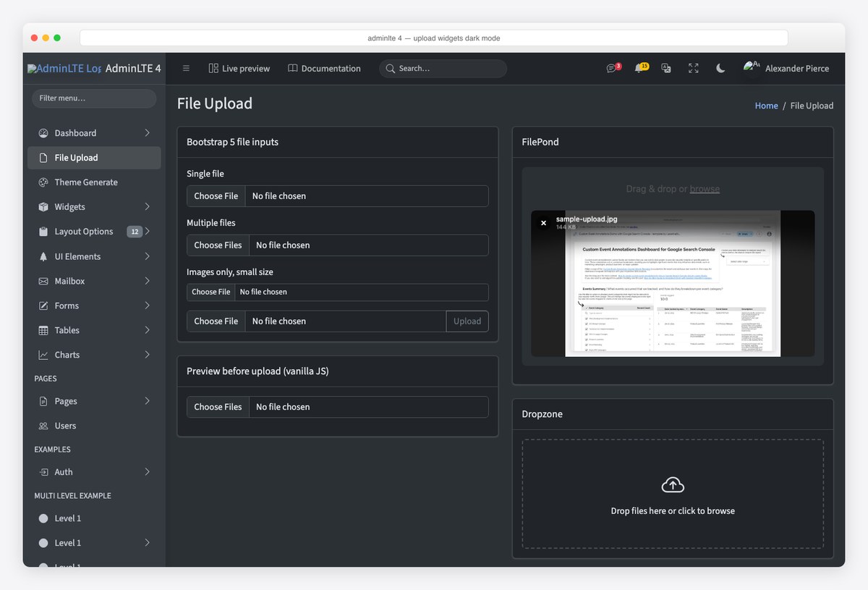This screenshot has width=868, height=590.
Task: Click the Layout Options 12 badge
Action: point(135,232)
